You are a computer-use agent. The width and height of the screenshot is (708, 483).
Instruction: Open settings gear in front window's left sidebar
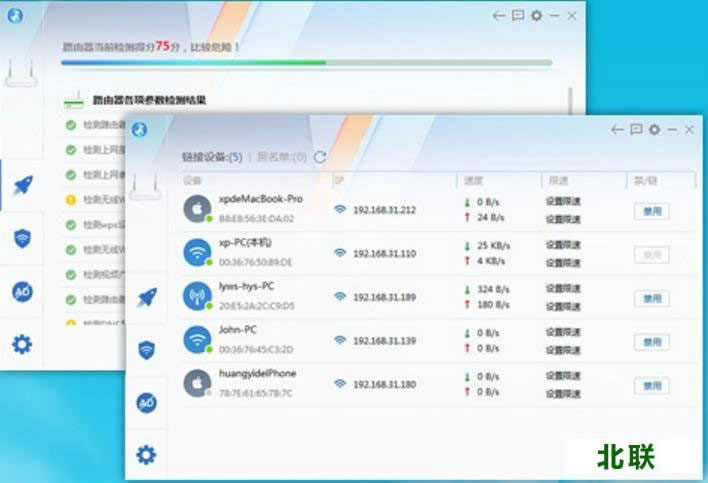(x=147, y=455)
